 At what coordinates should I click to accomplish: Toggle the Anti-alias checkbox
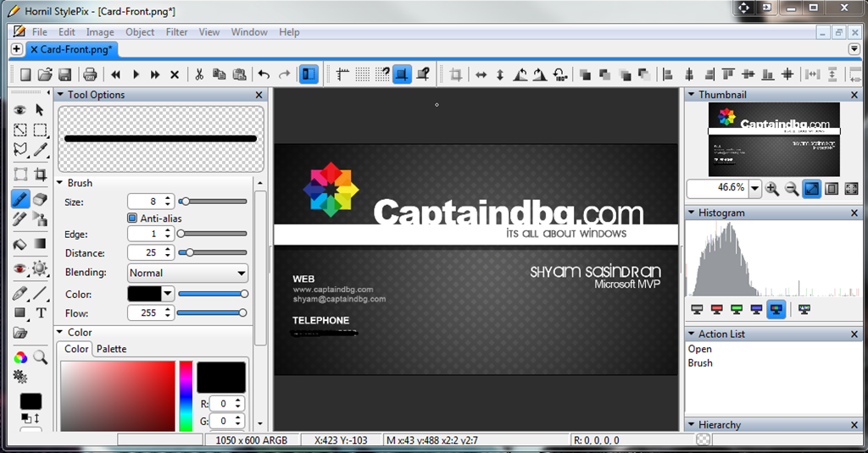click(x=132, y=218)
